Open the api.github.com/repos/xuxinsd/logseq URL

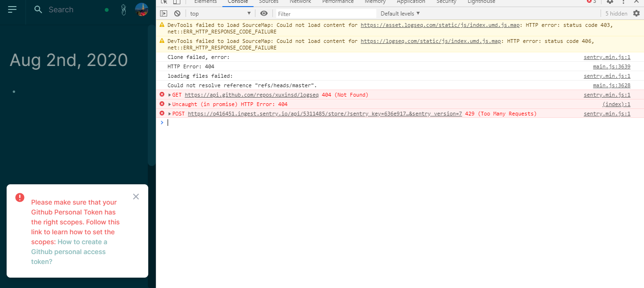click(x=252, y=95)
